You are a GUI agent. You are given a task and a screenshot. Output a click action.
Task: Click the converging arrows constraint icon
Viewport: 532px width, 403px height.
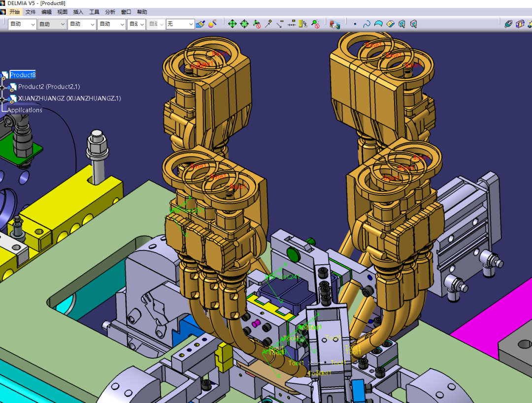point(292,24)
